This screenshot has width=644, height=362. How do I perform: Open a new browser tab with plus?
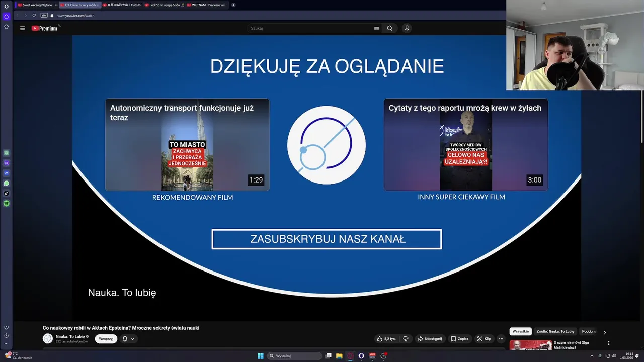[233, 5]
